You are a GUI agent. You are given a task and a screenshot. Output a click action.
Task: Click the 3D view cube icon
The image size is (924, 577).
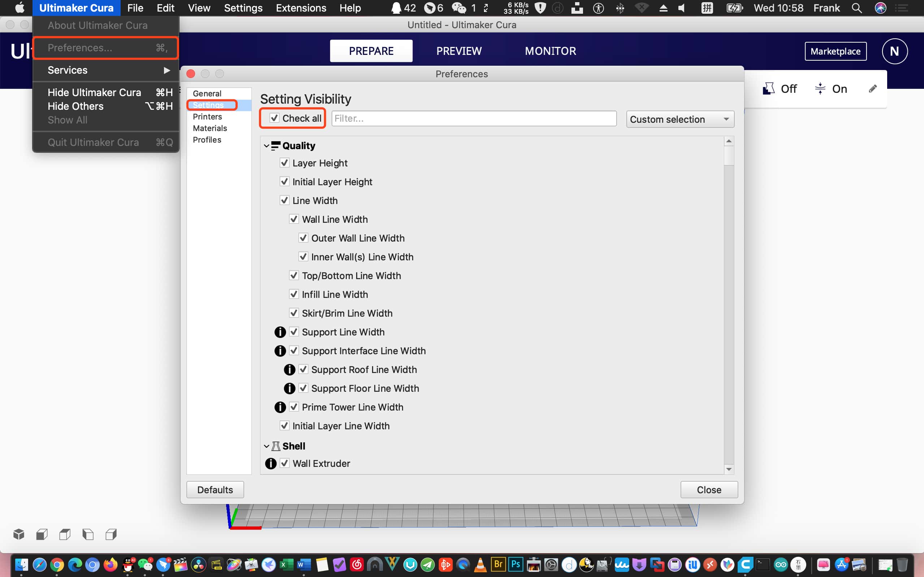pyautogui.click(x=19, y=534)
